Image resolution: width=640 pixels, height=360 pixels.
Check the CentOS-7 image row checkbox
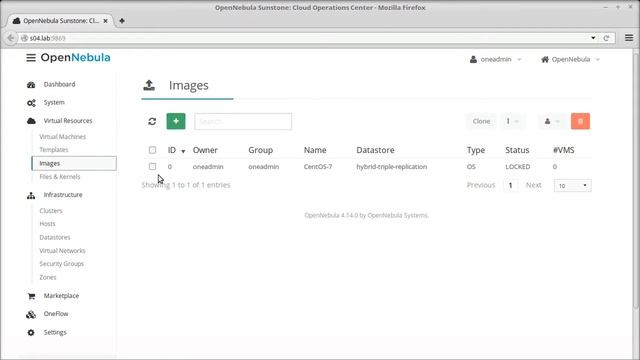[152, 167]
